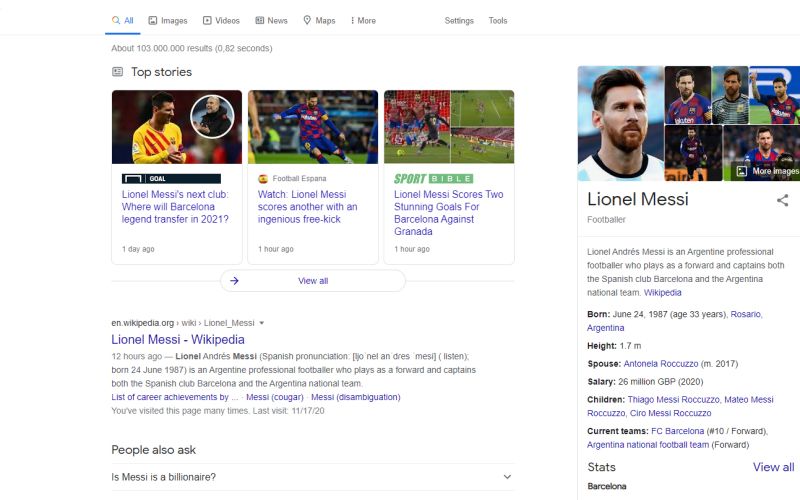Image resolution: width=800 pixels, height=500 pixels.
Task: Open Messi Scores Two Stunning Goals article
Action: pyautogui.click(x=448, y=213)
